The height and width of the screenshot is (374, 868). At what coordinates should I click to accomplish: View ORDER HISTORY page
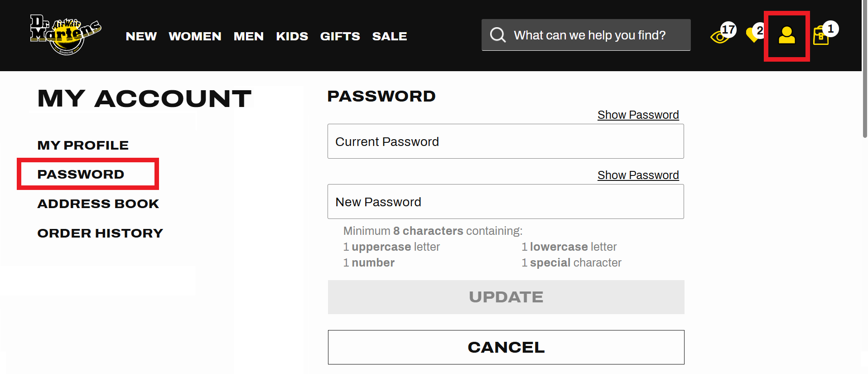pyautogui.click(x=100, y=233)
